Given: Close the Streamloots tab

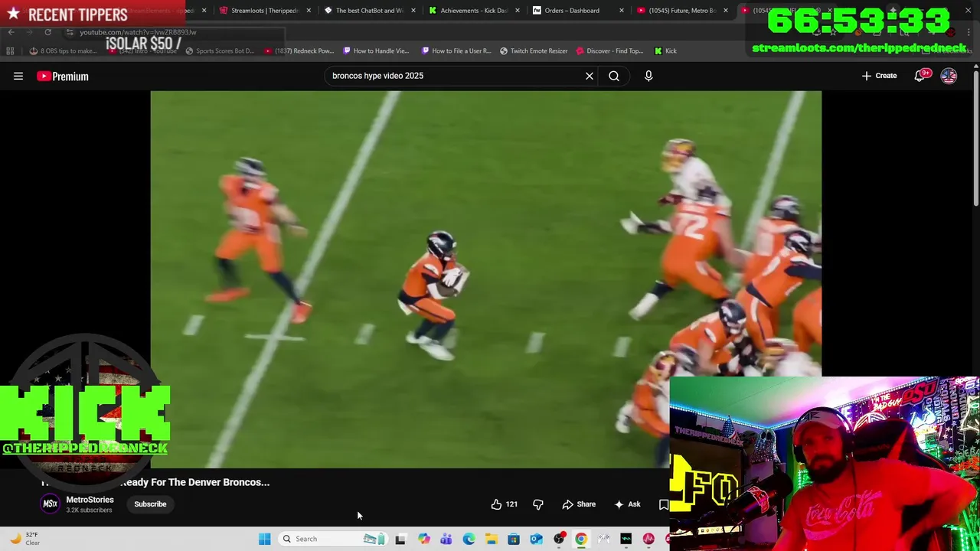Looking at the screenshot, I should (x=309, y=11).
